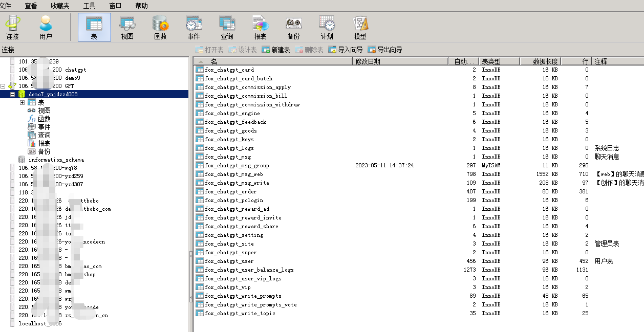This screenshot has height=332, width=644.
Task: Select information_schema database in the tree
Action: (x=56, y=160)
